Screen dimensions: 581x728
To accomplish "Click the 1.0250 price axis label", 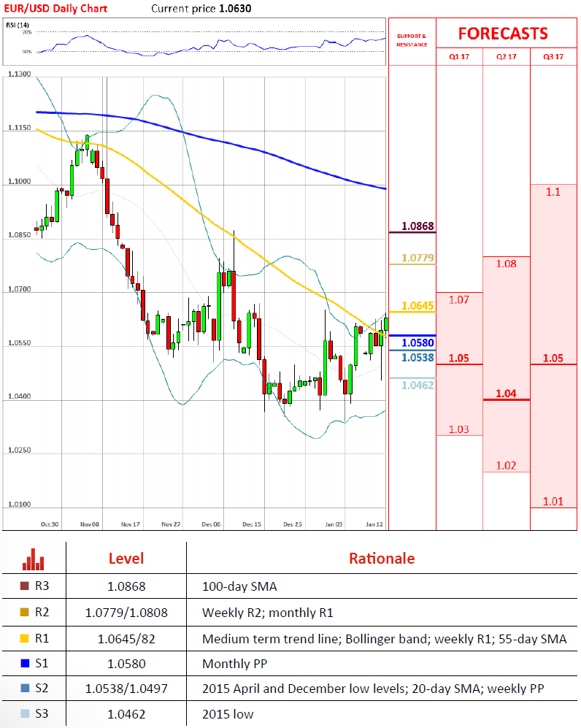I will 20,450.
